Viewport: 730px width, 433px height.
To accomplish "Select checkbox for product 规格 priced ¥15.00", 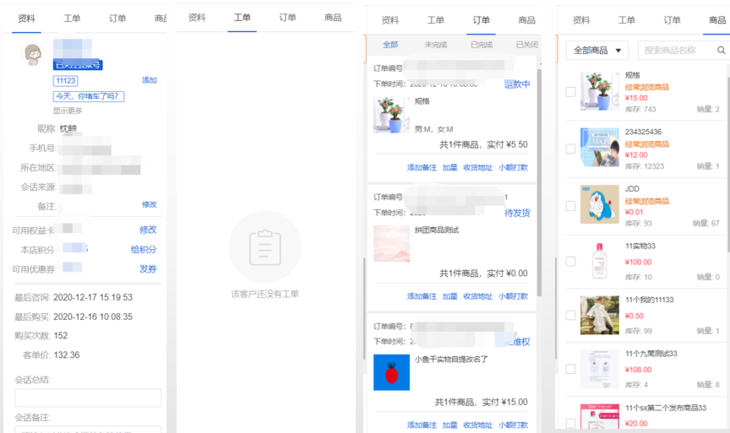I will [570, 92].
